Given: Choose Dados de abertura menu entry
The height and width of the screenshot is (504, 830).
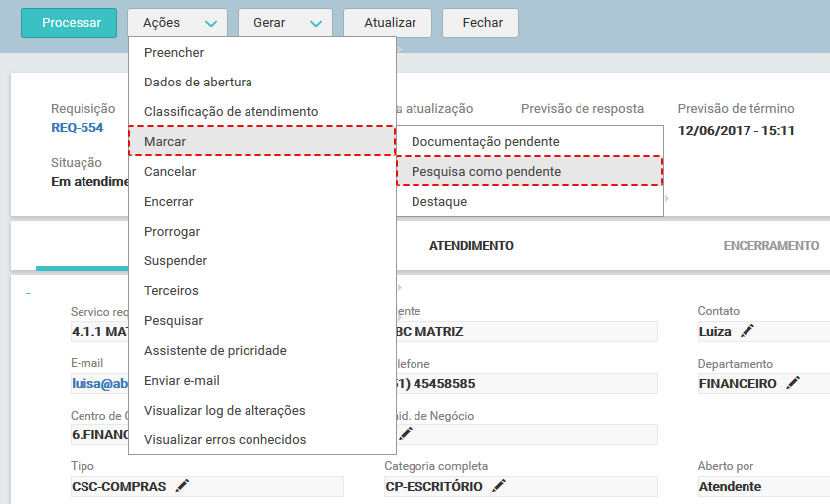Looking at the screenshot, I should 262,83.
